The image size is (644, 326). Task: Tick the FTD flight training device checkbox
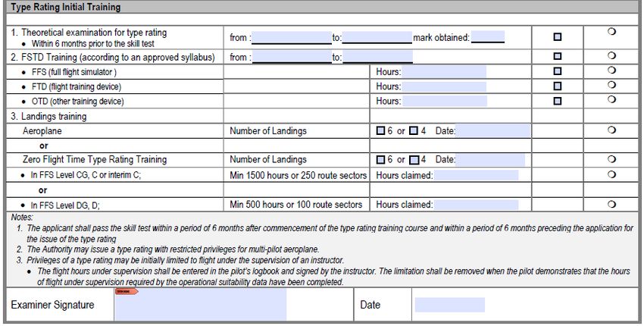coord(558,86)
